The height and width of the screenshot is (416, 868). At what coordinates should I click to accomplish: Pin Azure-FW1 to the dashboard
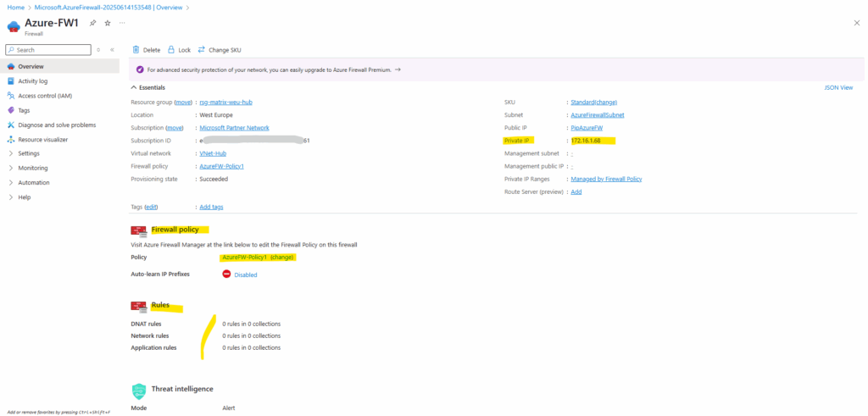pos(92,23)
